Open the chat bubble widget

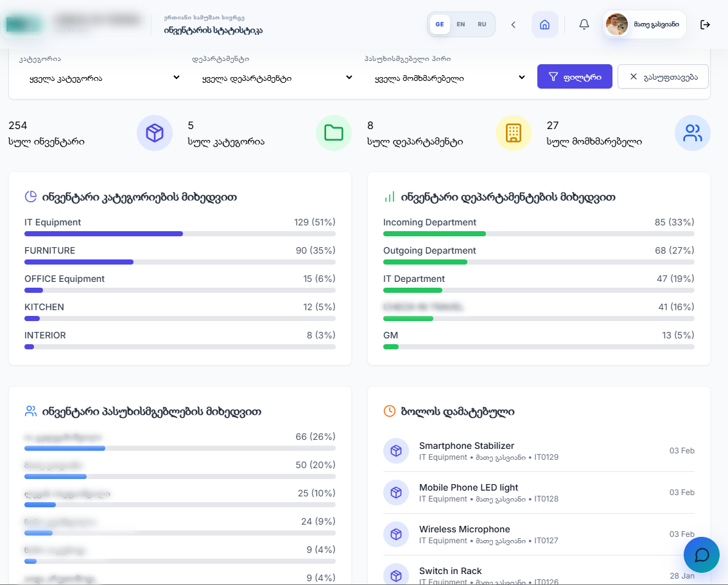(x=702, y=555)
